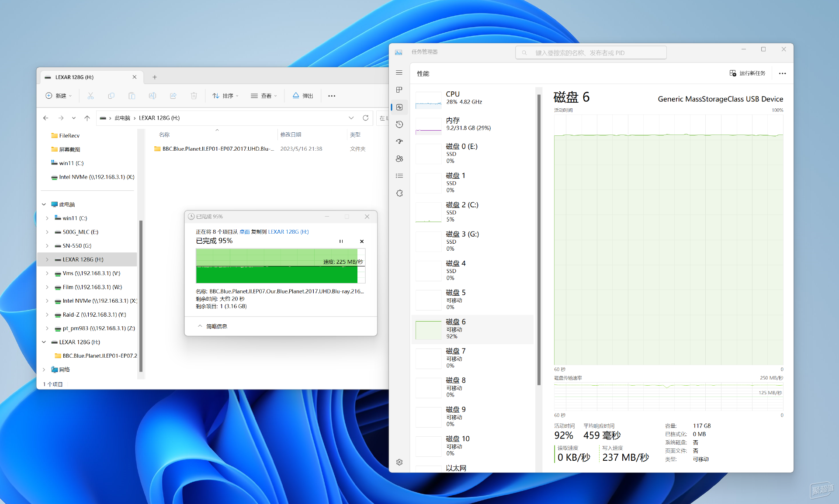Click New (新建) button in Explorer toolbar
Screen dimensions: 839x504
[x=59, y=96]
